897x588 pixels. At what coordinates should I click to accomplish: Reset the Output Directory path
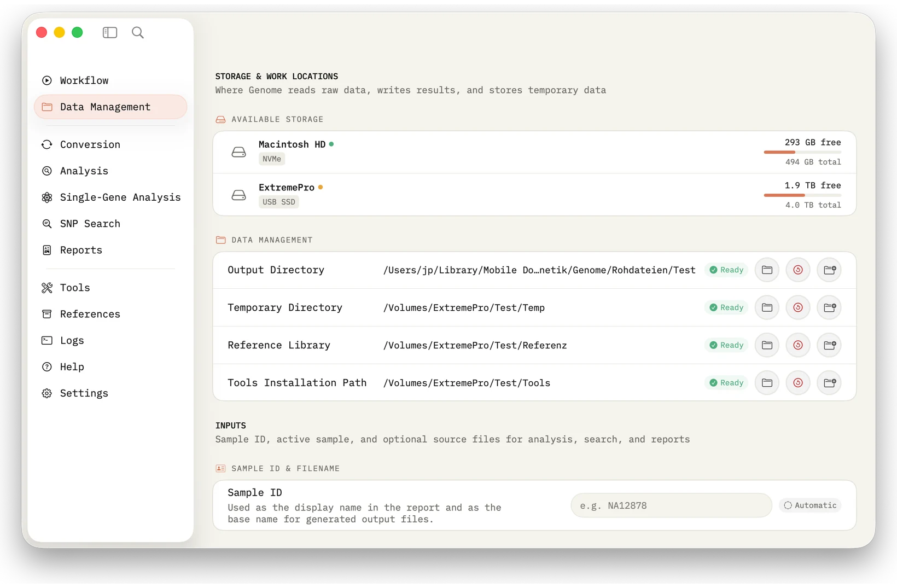[798, 270]
